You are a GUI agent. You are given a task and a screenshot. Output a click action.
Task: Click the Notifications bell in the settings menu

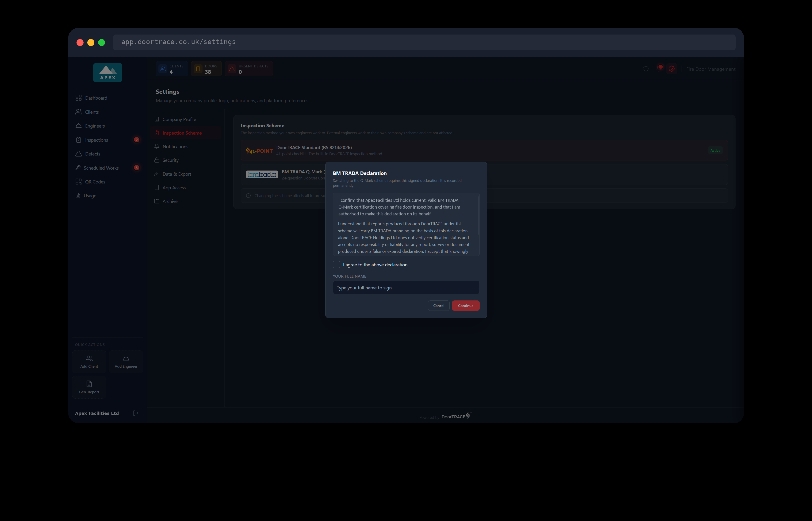point(157,146)
